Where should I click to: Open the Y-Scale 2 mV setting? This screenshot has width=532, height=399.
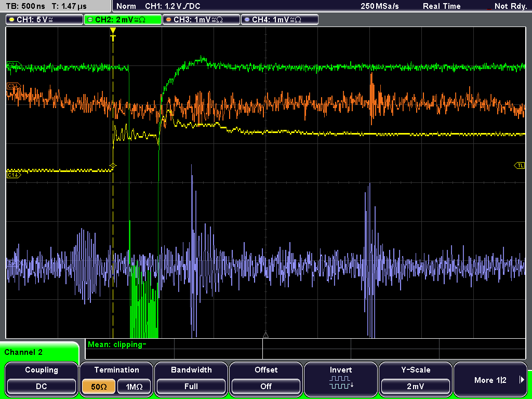pos(415,379)
